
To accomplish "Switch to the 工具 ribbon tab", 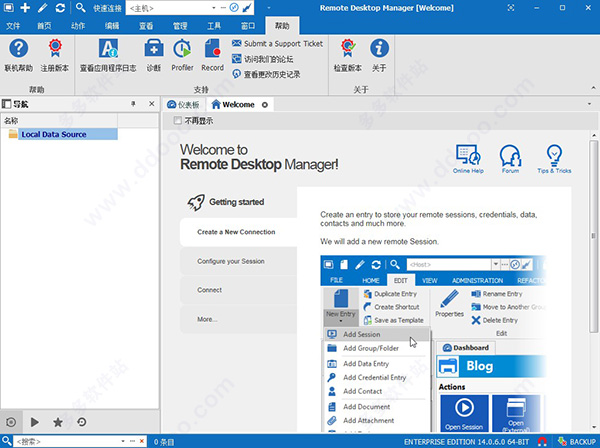I will [214, 26].
